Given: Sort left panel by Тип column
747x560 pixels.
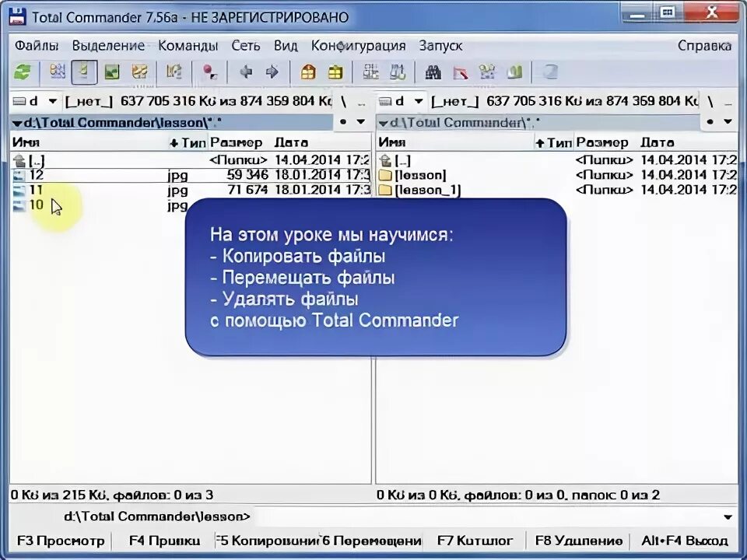Looking at the screenshot, I should [188, 142].
